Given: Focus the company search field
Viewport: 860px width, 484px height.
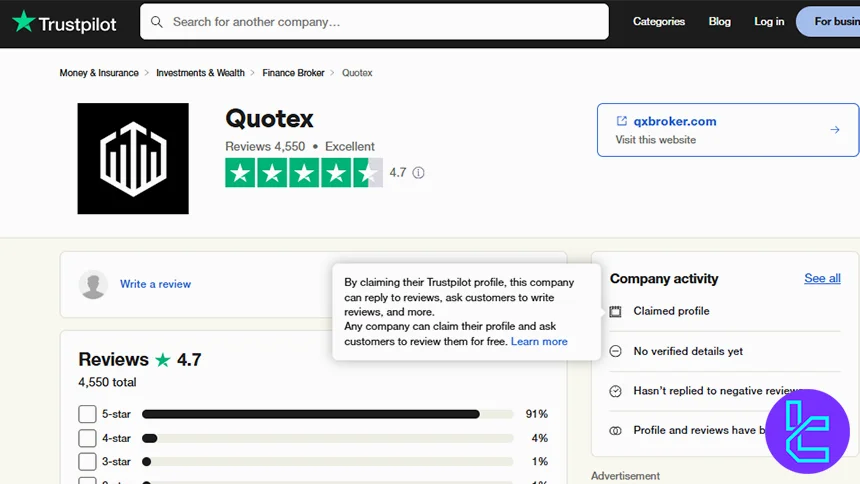Looking at the screenshot, I should coord(374,22).
